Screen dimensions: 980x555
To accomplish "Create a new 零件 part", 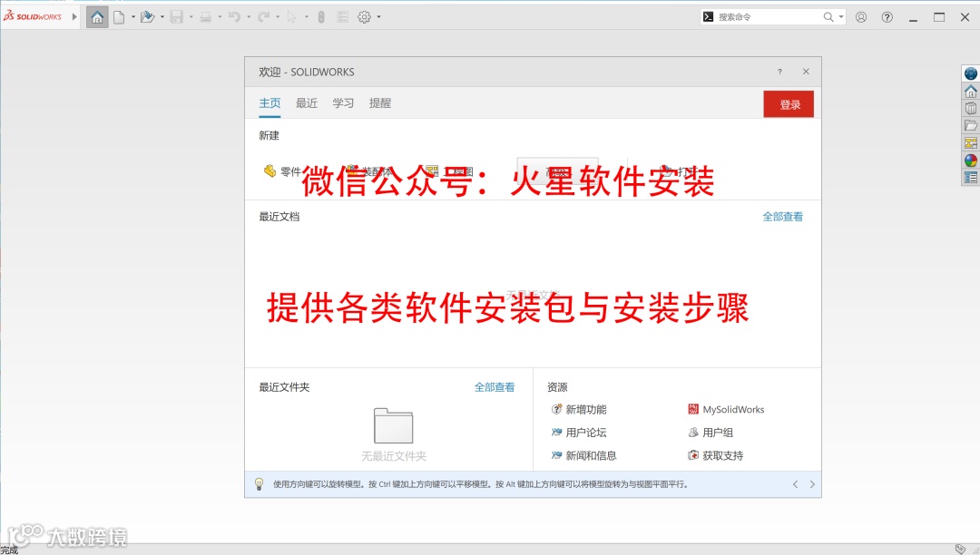I will tap(282, 171).
